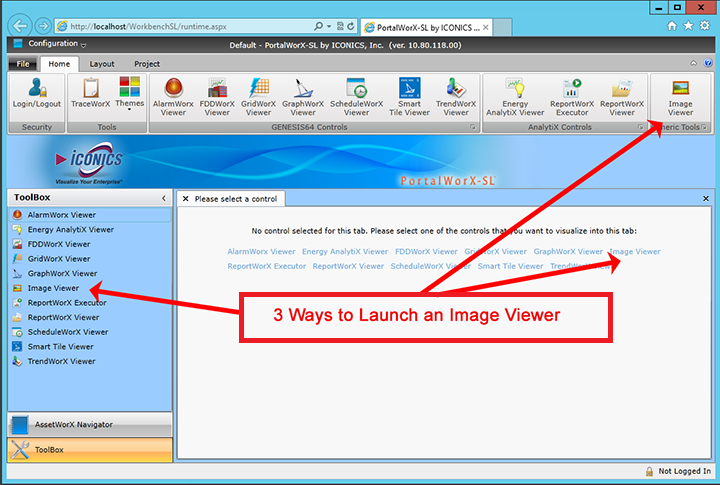720x485 pixels.
Task: Open browser favorites star
Action: coord(688,26)
